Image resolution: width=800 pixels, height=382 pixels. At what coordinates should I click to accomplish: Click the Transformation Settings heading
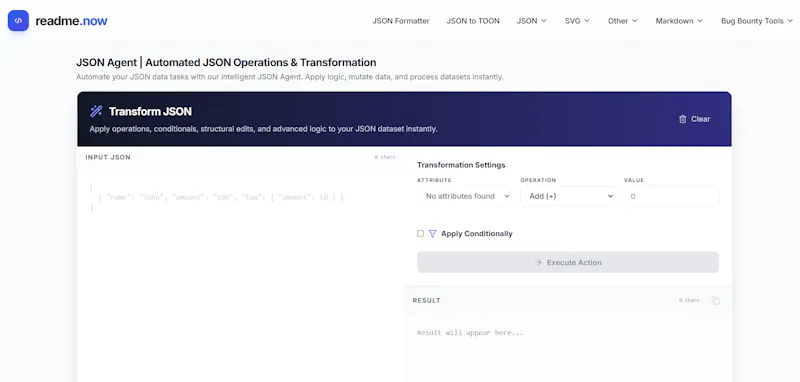[x=461, y=165]
